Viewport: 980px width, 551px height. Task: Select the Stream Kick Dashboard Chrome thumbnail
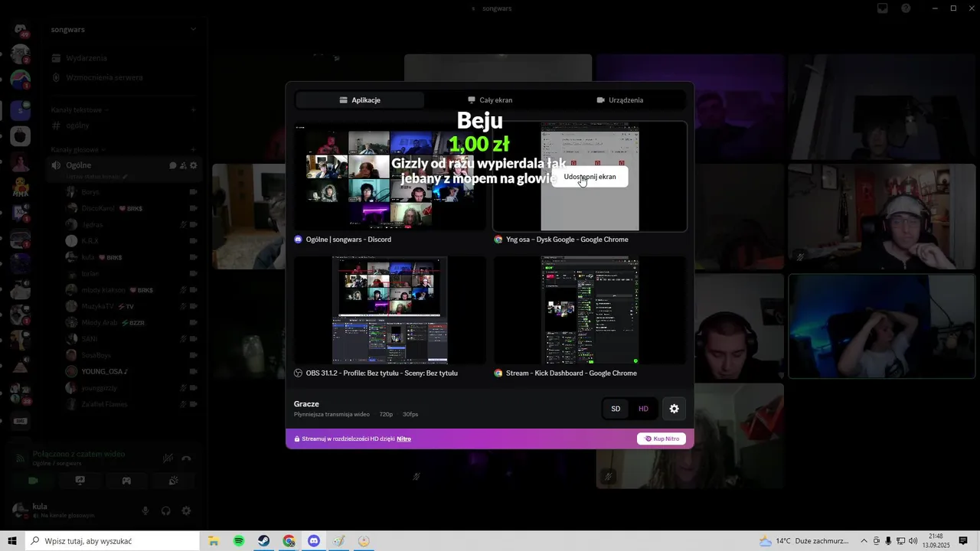click(x=590, y=310)
